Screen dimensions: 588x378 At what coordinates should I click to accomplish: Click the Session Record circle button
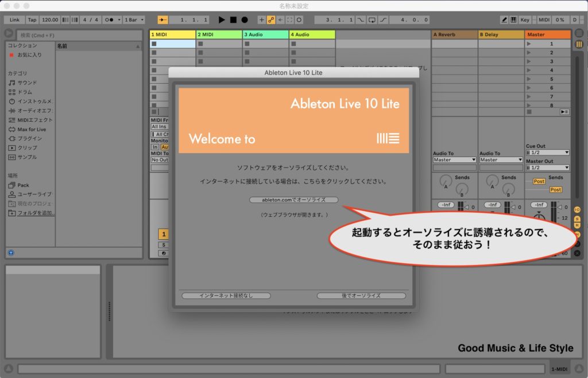pos(299,20)
